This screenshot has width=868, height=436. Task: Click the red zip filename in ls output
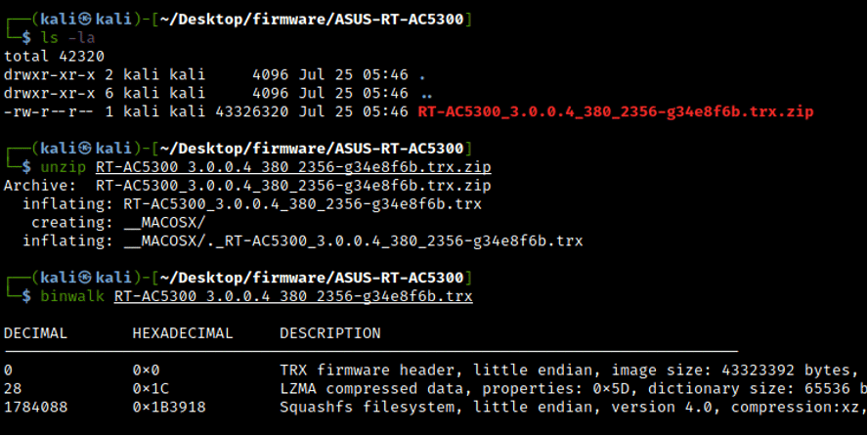(x=615, y=111)
